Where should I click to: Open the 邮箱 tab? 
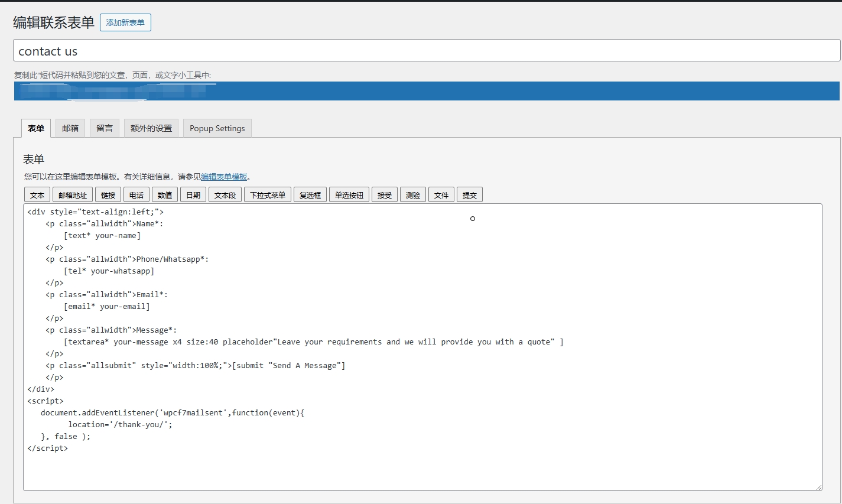tap(70, 128)
